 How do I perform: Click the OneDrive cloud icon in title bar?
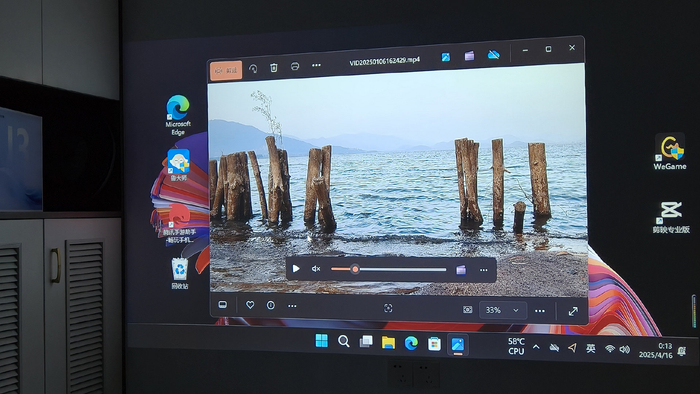(x=493, y=54)
